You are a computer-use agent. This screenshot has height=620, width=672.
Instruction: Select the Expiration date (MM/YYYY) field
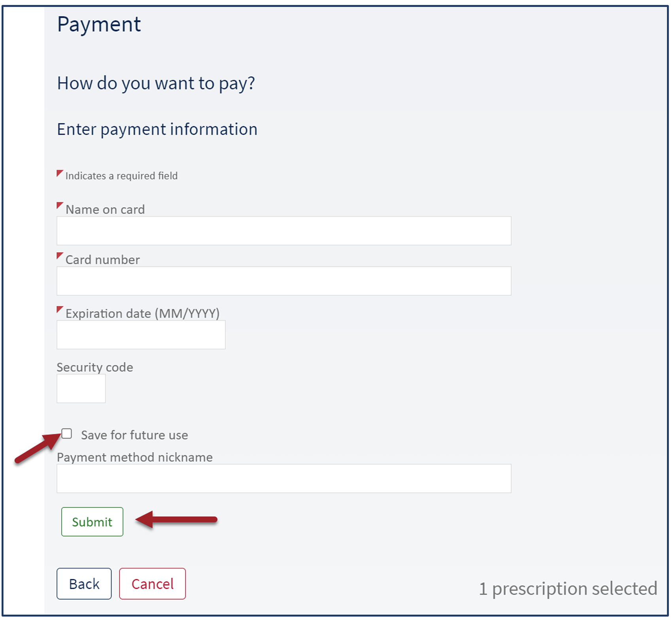141,335
